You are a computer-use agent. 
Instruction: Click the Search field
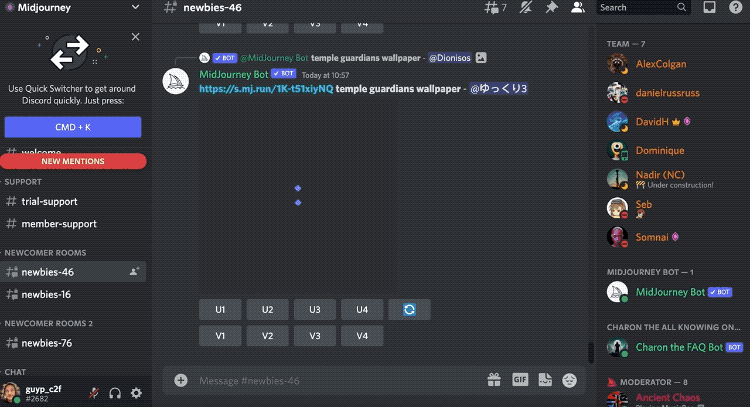pos(643,8)
